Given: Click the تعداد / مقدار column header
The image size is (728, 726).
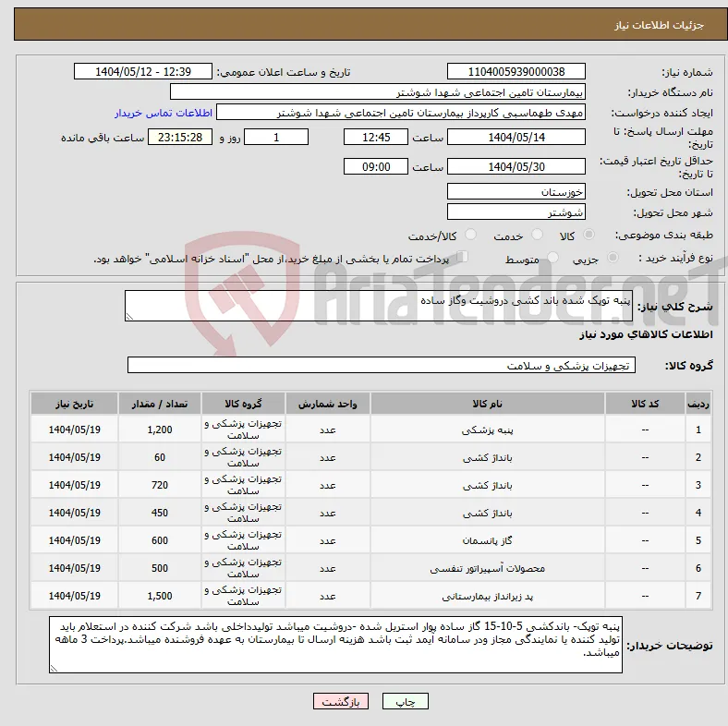Looking at the screenshot, I should 160,404.
